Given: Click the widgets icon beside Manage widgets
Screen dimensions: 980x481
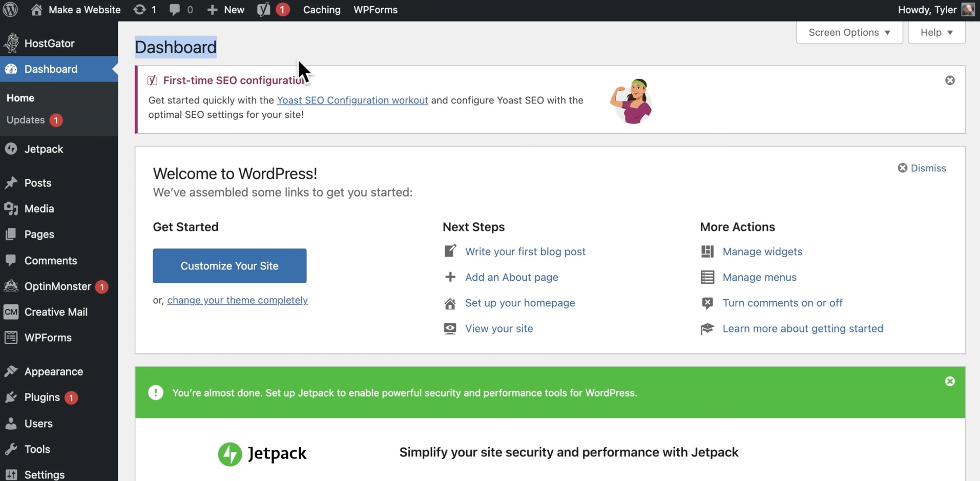Looking at the screenshot, I should click(x=707, y=251).
